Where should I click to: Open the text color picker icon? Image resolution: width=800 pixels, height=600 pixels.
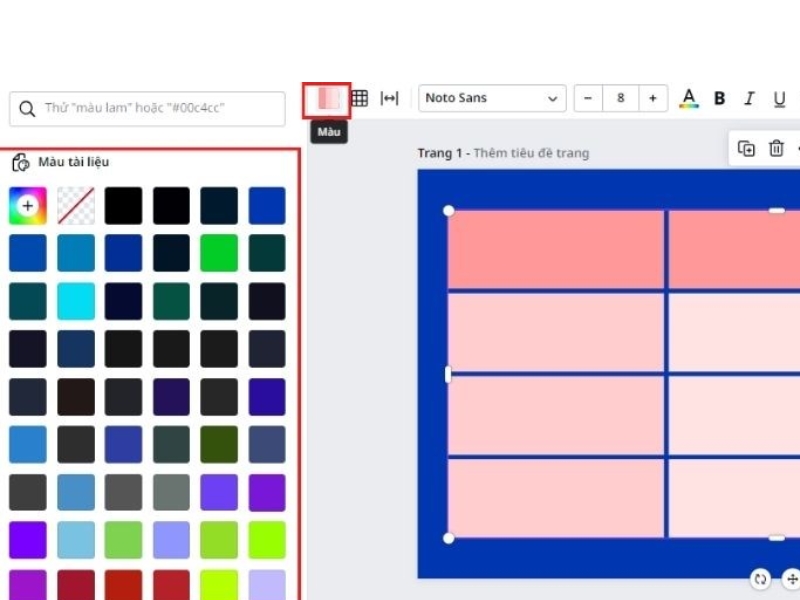click(688, 98)
